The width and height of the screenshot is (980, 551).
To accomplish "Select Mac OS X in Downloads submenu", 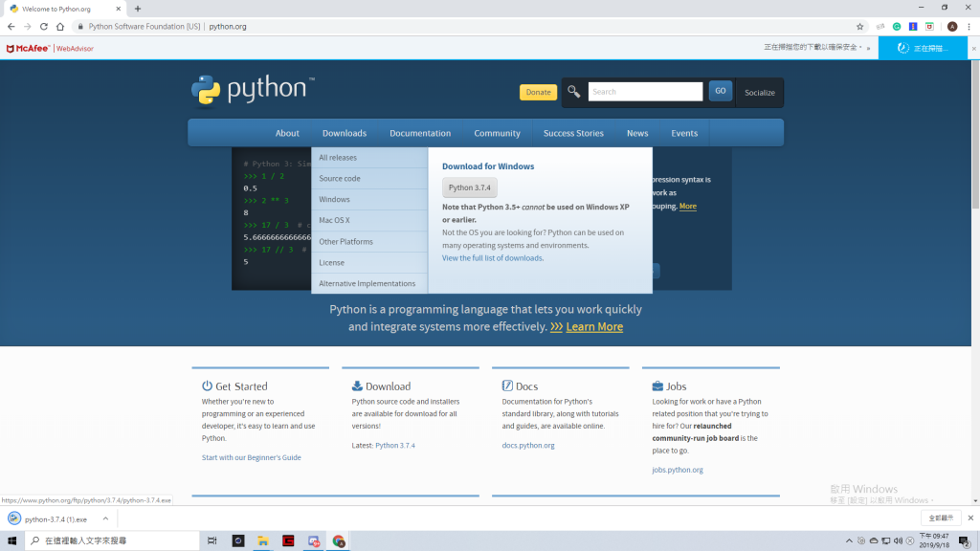I will click(369, 221).
